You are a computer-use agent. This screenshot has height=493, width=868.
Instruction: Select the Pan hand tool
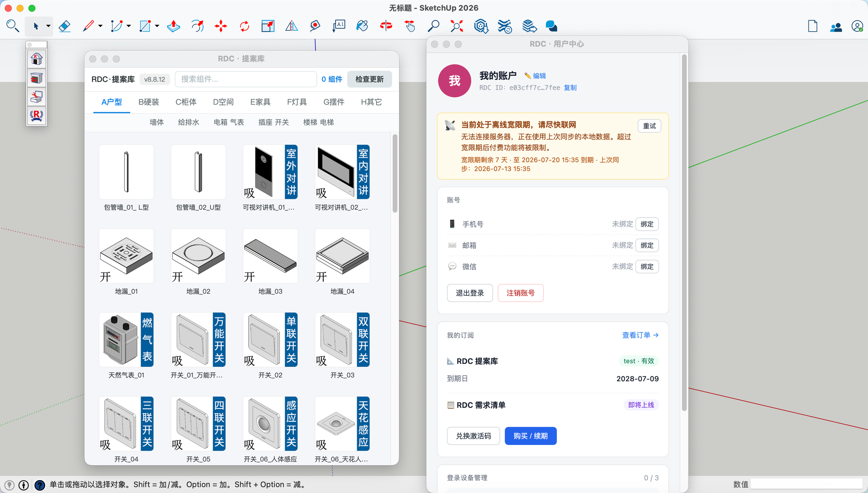(410, 26)
